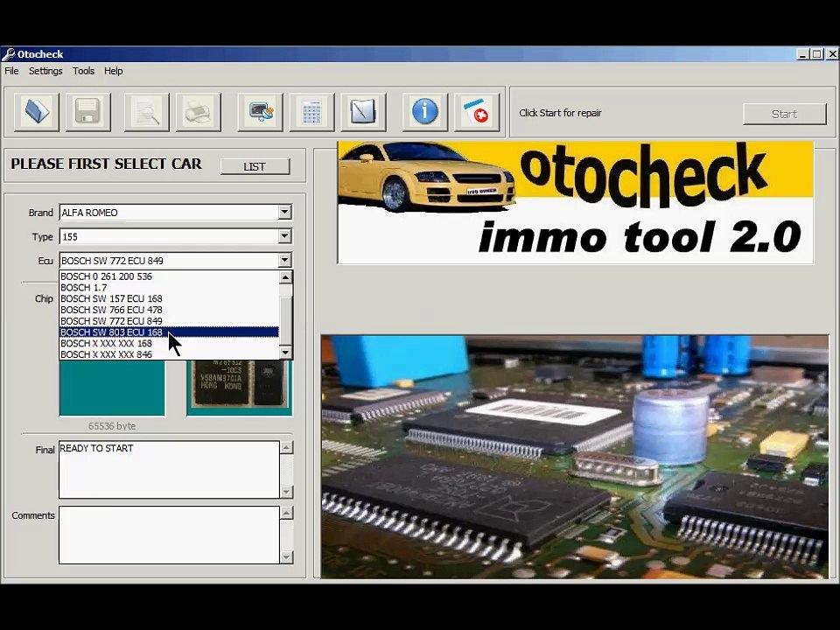Expand the Type dropdown arrow
This screenshot has width=840, height=630.
coord(284,236)
